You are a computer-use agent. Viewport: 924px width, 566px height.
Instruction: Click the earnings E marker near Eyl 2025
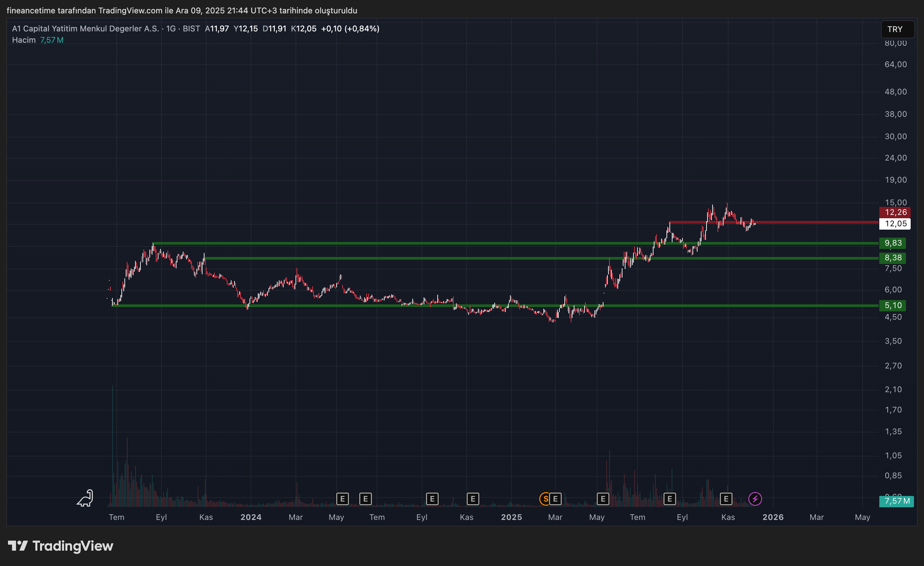tap(670, 499)
